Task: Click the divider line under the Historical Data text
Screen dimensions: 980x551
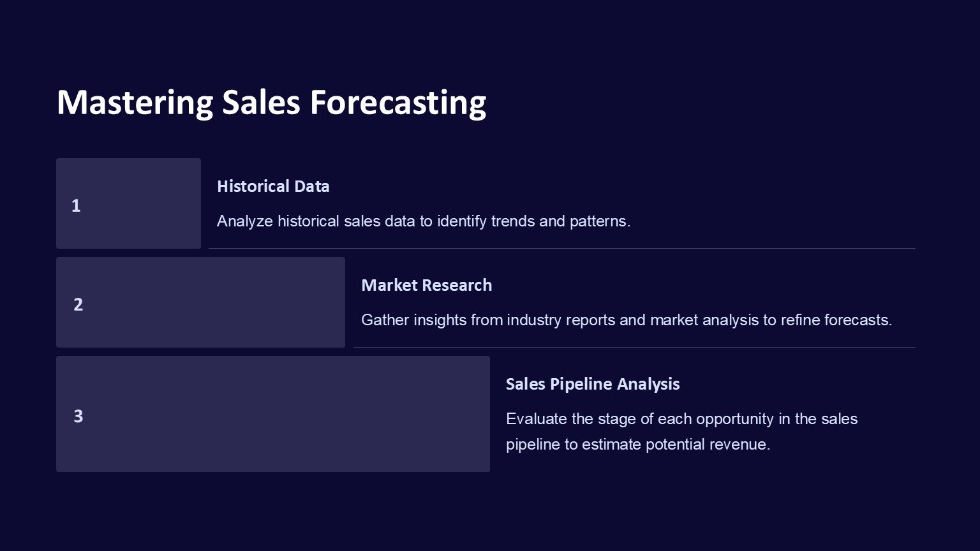Action: pyautogui.click(x=561, y=248)
